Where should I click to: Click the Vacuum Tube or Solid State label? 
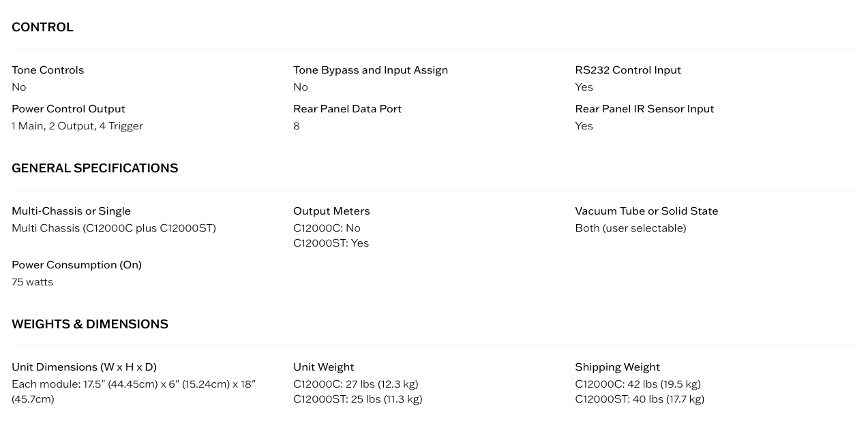646,211
